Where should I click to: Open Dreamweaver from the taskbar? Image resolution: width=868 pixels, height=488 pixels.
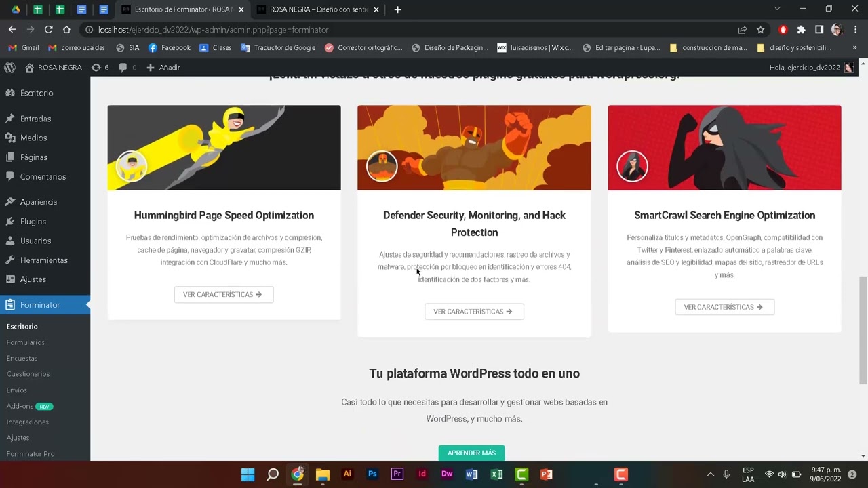click(x=447, y=474)
